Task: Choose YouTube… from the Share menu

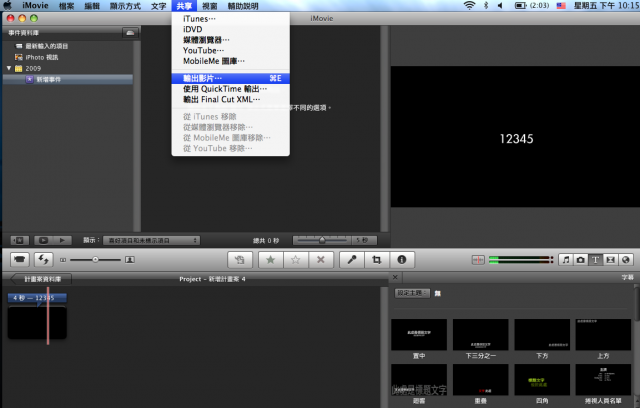Action: click(x=231, y=51)
